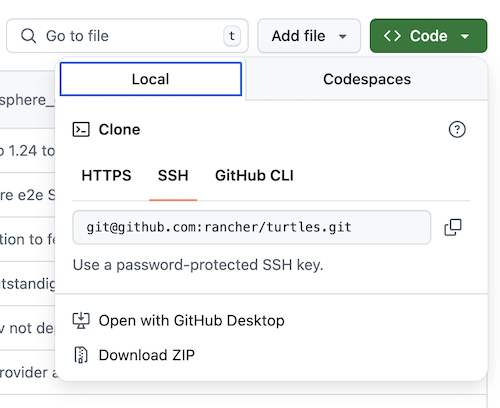Click the 't' keyboard shortcut hint badge

pos(232,36)
